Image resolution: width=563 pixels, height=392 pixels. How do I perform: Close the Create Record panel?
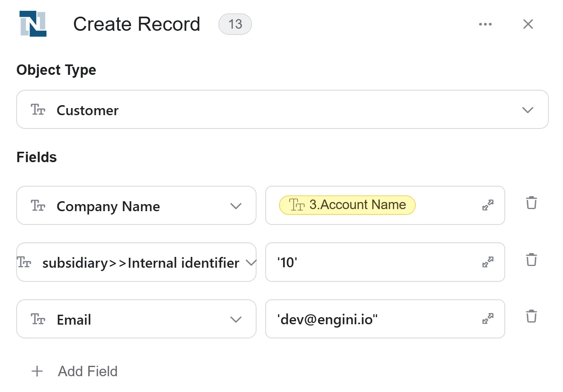(528, 24)
